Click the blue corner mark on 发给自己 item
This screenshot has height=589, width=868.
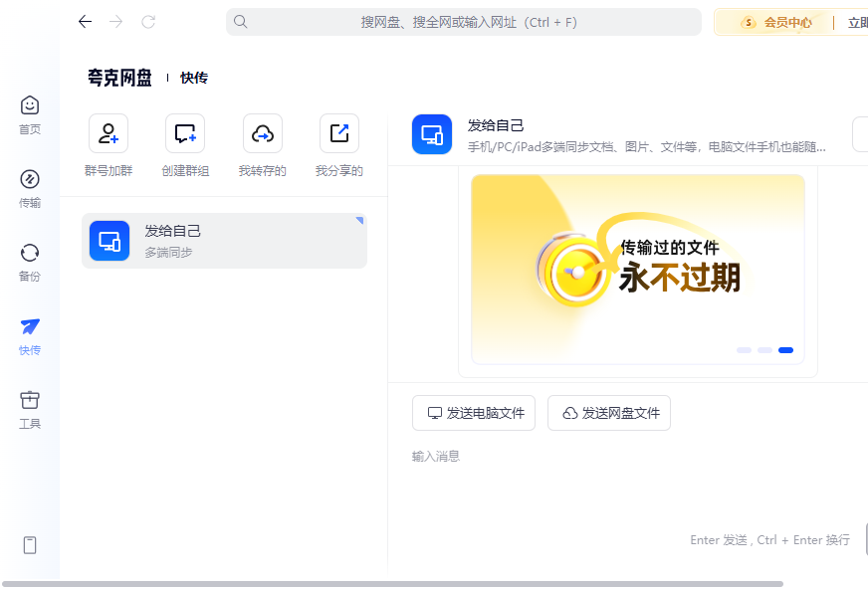tap(359, 220)
